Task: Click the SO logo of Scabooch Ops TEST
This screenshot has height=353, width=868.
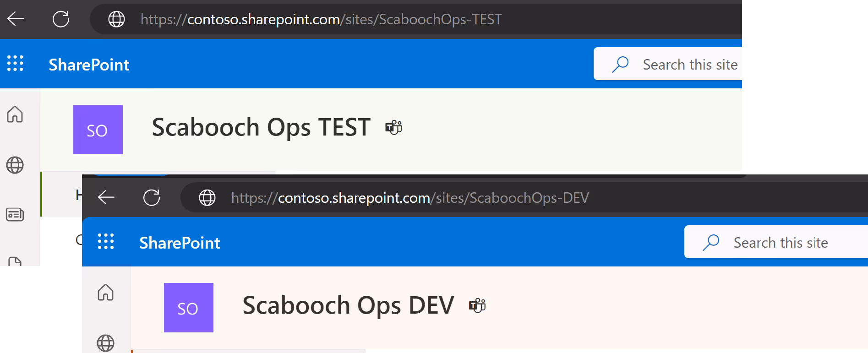Action: (x=98, y=130)
